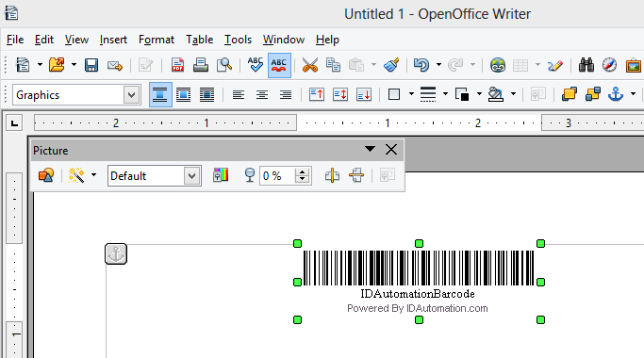This screenshot has height=358, width=644.
Task: Align picture left
Action: [239, 95]
